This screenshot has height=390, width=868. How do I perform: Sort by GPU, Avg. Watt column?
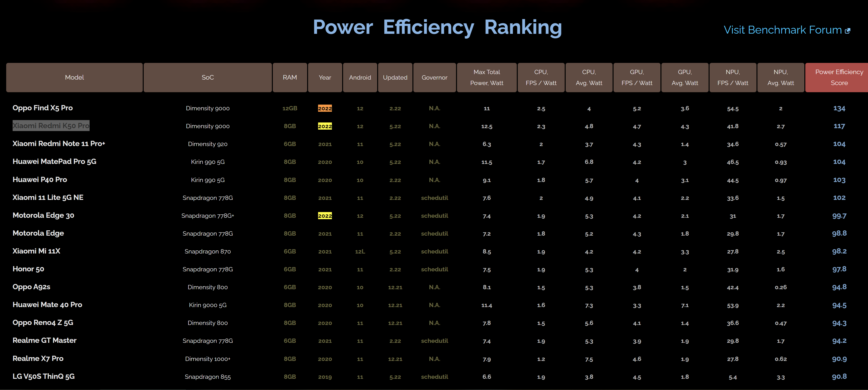tap(685, 77)
